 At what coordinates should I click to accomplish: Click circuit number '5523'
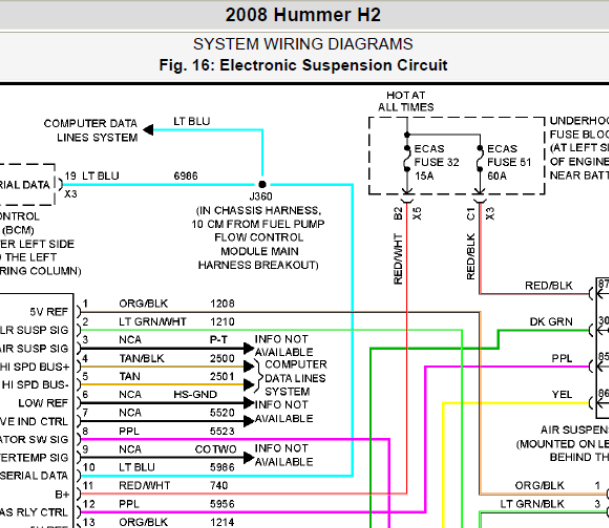(x=222, y=431)
